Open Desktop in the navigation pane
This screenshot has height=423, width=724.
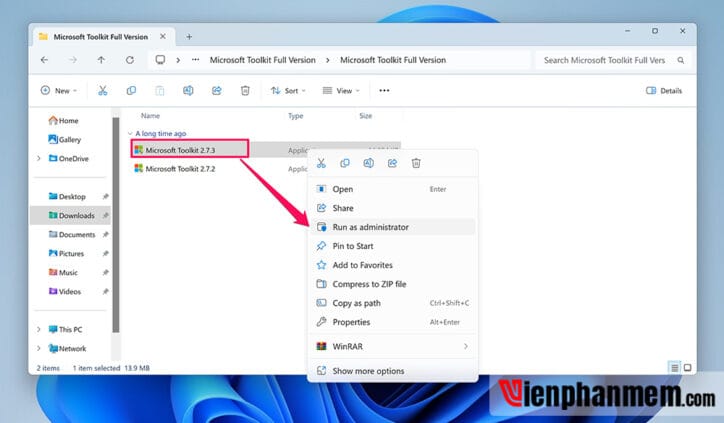(67, 196)
